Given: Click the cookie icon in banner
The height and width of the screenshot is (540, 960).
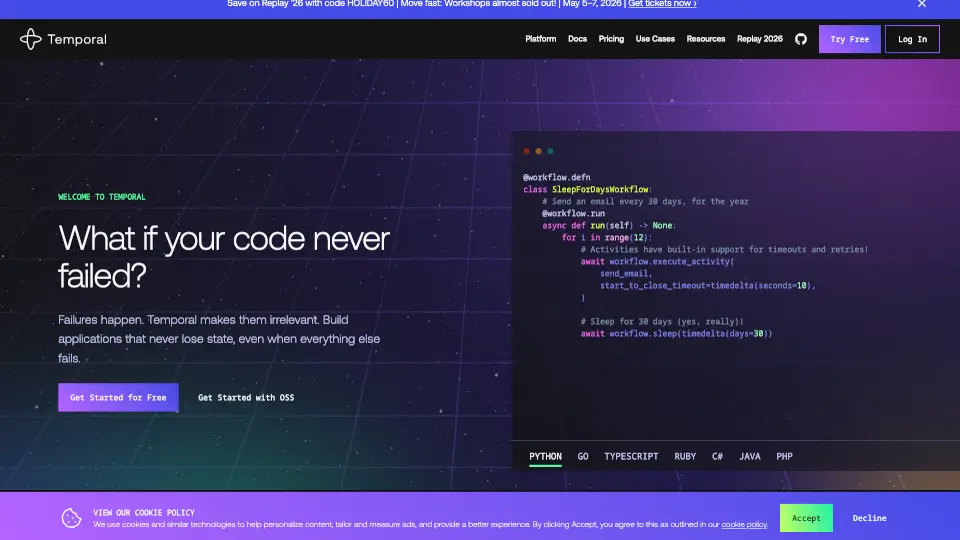Looking at the screenshot, I should point(72,518).
